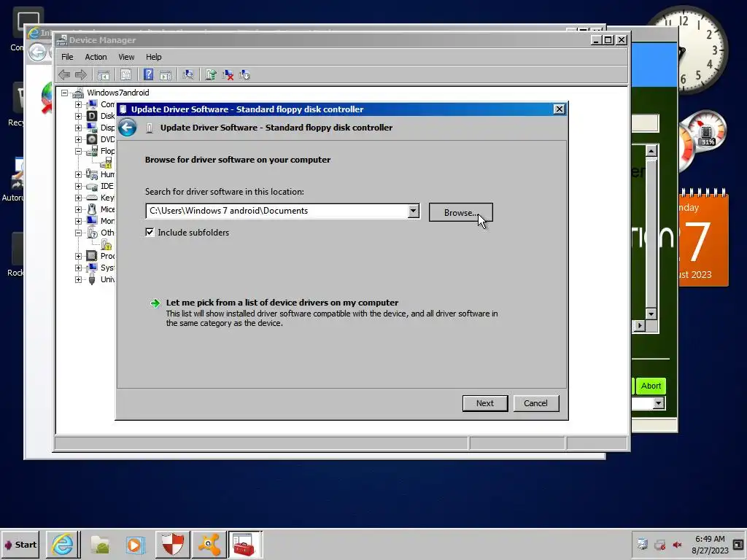This screenshot has height=560, width=747.
Task: Click the blue back arrow in Update Driver dialog
Action: [x=127, y=128]
